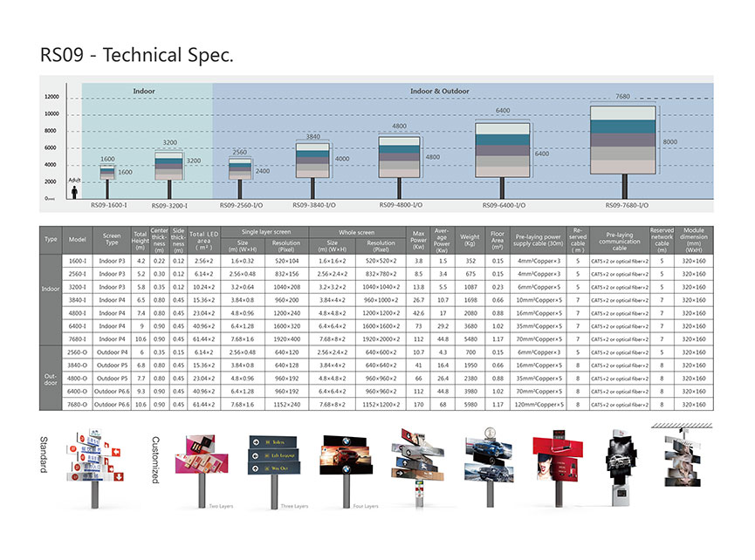Click the 1600-I model row cell

coord(78,261)
